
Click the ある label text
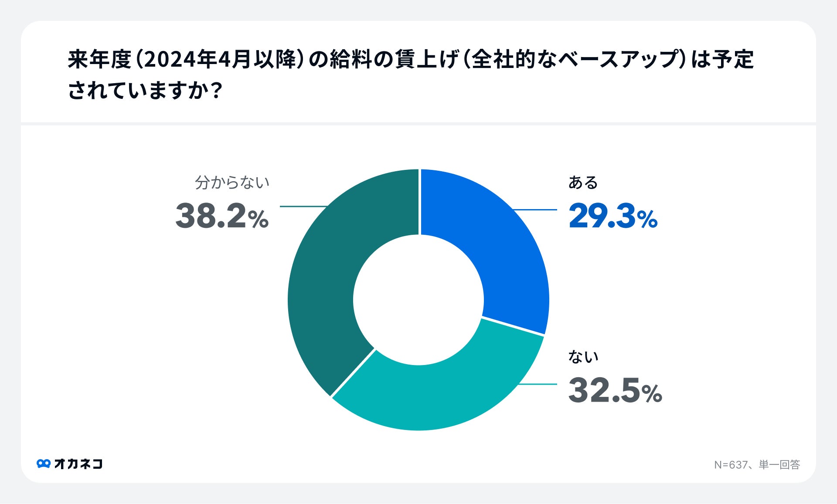583,183
